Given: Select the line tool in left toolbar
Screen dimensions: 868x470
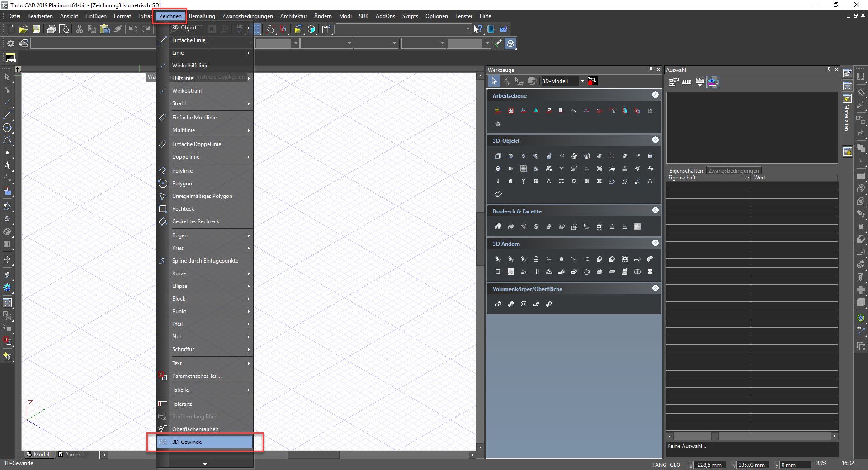Looking at the screenshot, I should click(x=7, y=115).
